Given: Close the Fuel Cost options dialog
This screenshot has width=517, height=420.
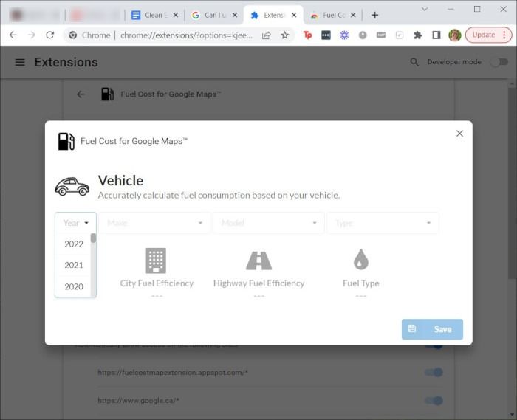Looking at the screenshot, I should 459,134.
